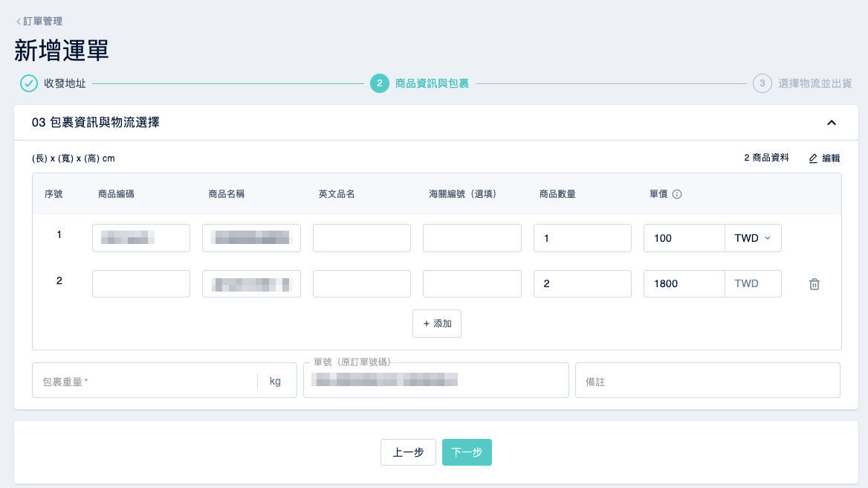Viewport: 868px width, 488px height.
Task: Click the 新增運單 page title
Action: [x=62, y=51]
